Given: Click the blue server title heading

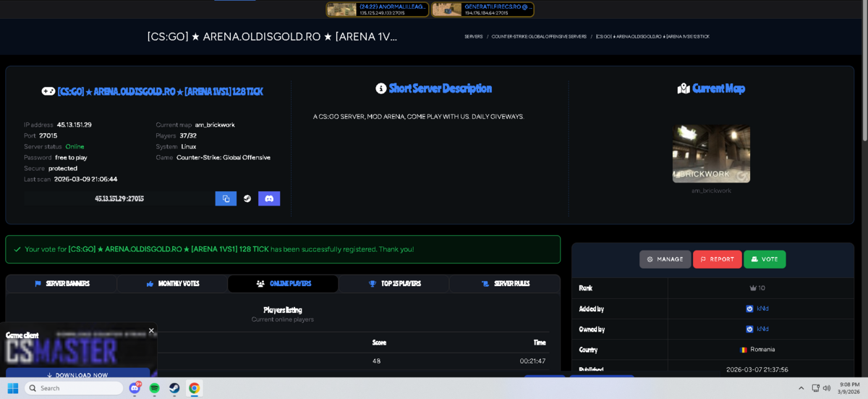Looking at the screenshot, I should point(161,92).
